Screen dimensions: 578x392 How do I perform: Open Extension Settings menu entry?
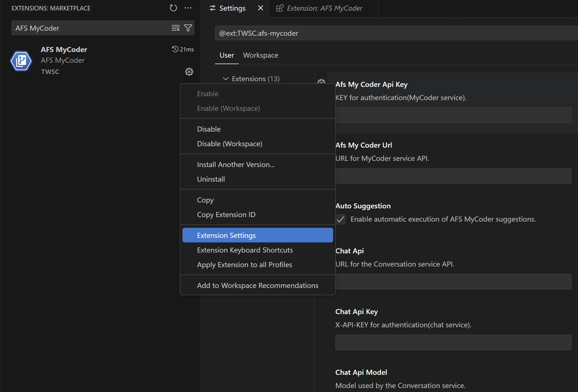258,235
